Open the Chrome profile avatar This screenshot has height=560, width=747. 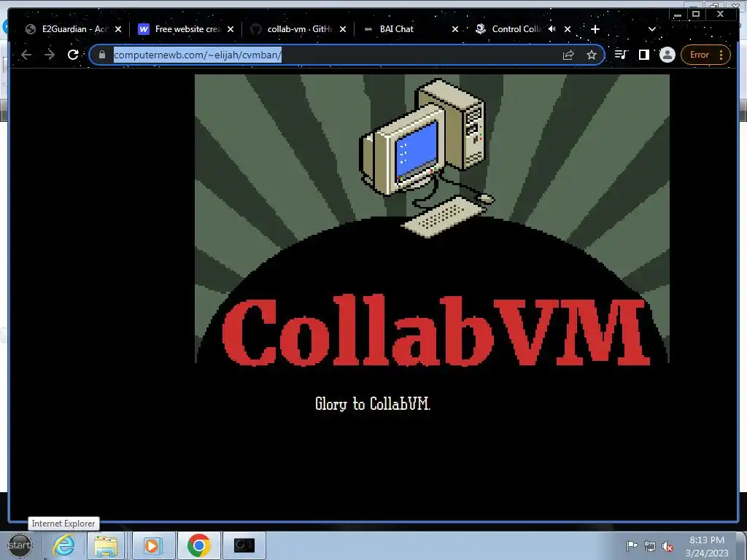667,55
